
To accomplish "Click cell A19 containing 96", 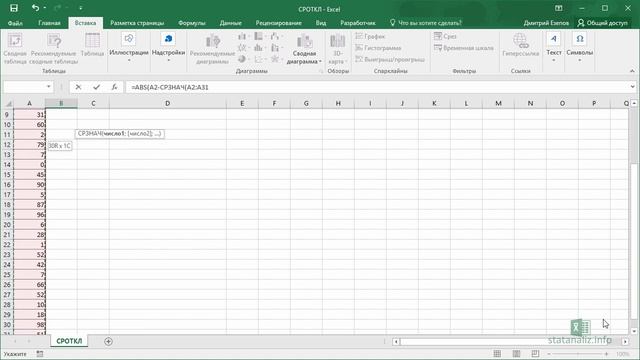I will [29, 215].
